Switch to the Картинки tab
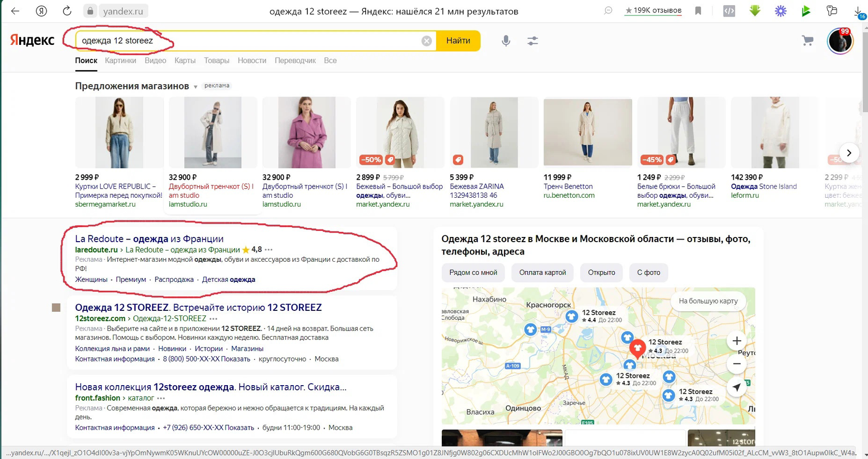This screenshot has width=868, height=459. coord(120,60)
